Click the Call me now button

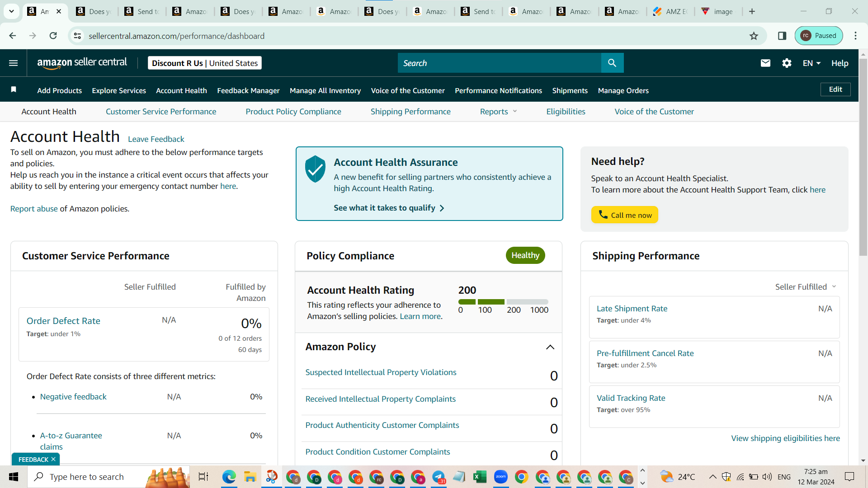[624, 215]
